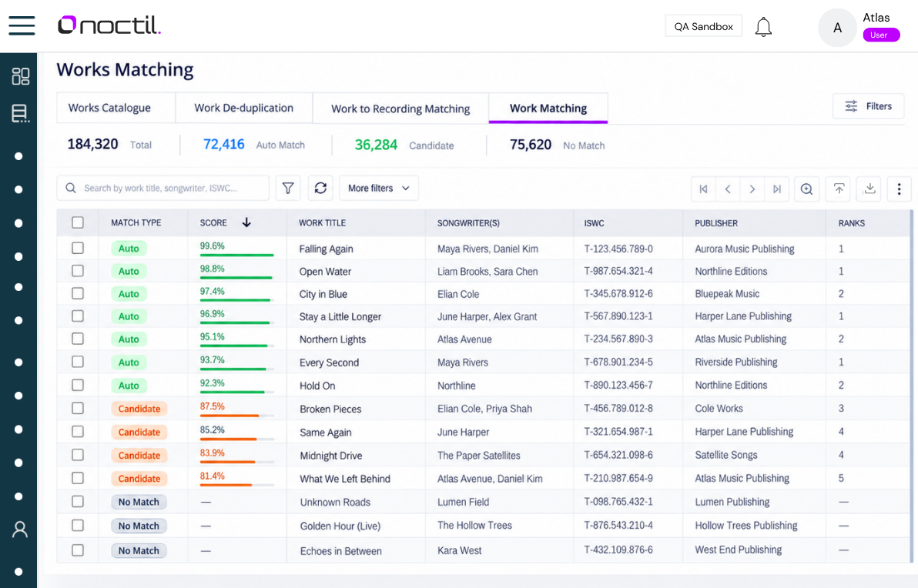Open the notifications bell
The width and height of the screenshot is (918, 588).
[763, 27]
